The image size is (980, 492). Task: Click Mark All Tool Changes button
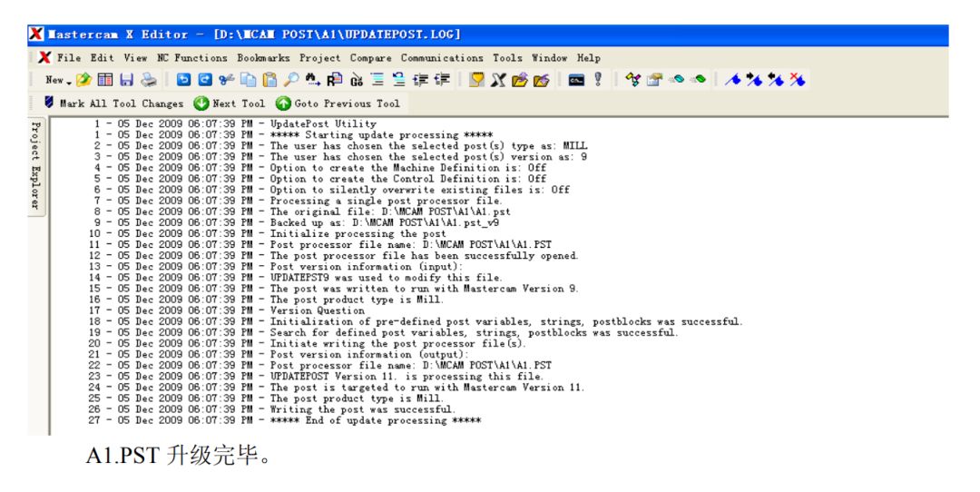113,103
